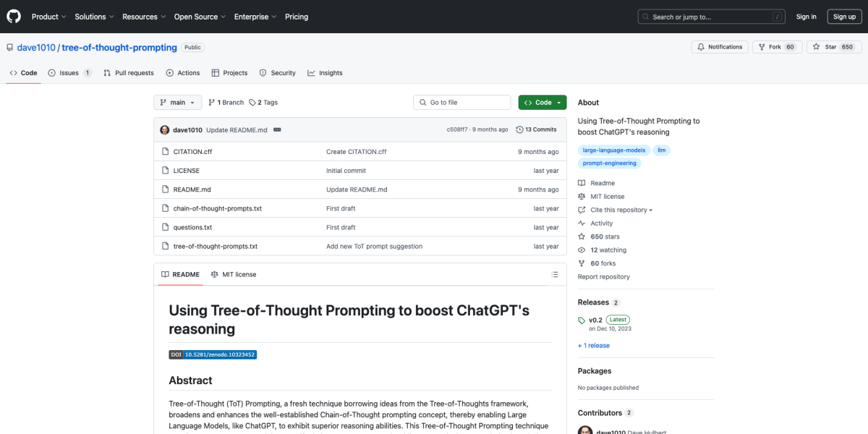The width and height of the screenshot is (868, 434).
Task: Expand the main branch dropdown
Action: coord(177,103)
